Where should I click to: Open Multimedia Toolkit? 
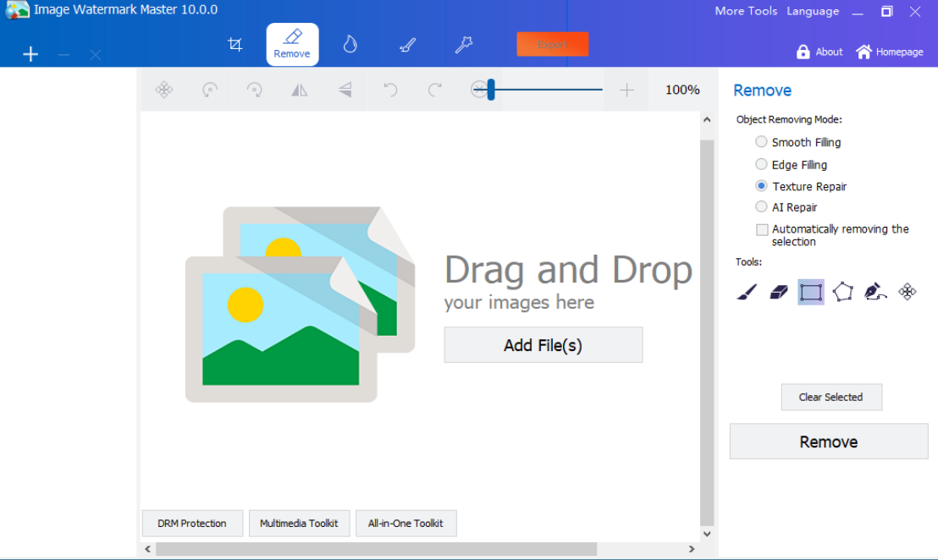click(299, 523)
